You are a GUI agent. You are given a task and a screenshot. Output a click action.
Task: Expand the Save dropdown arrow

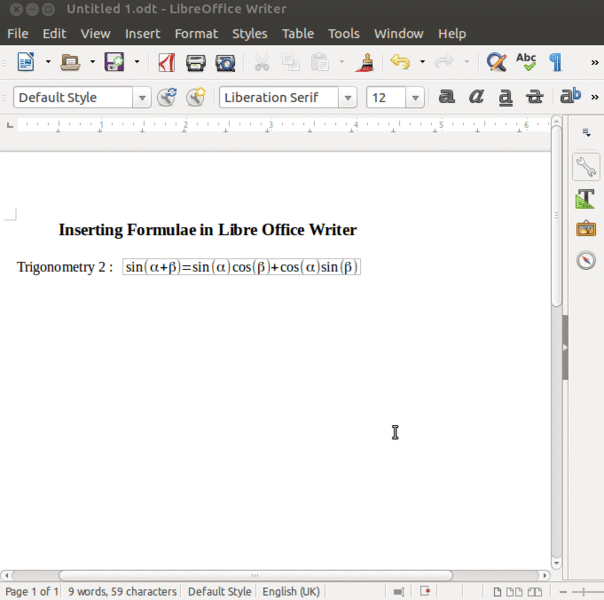point(137,62)
